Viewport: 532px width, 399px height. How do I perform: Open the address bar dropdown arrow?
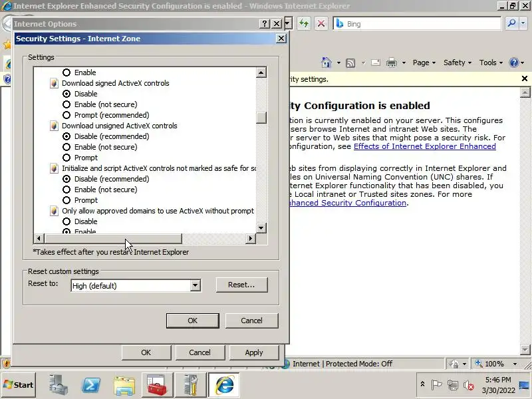[288, 23]
